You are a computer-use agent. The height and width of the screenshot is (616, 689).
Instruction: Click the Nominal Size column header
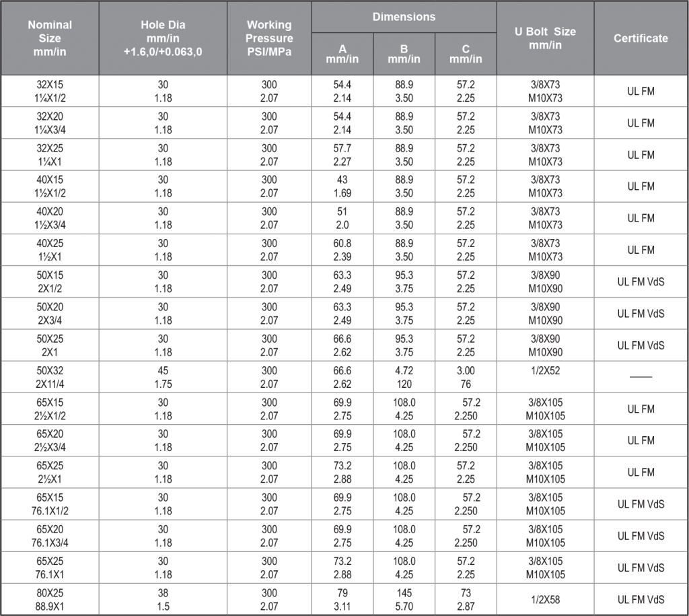[50, 38]
